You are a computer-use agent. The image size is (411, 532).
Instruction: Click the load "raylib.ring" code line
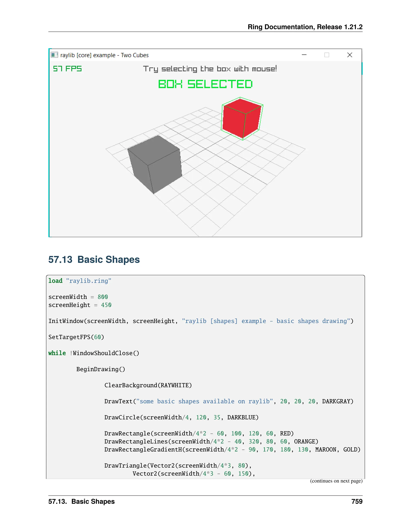pyautogui.click(x=80, y=281)
